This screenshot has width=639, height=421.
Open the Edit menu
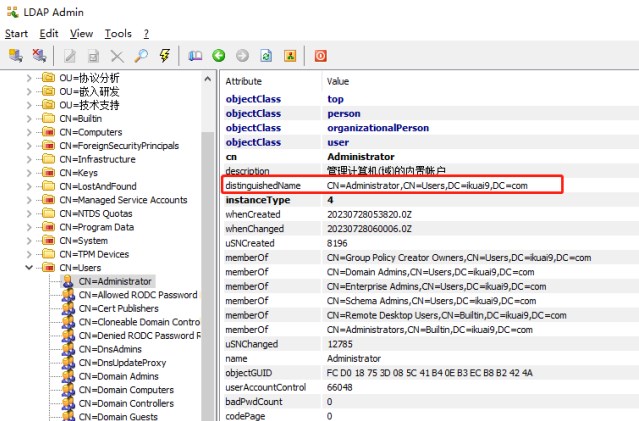[x=49, y=33]
